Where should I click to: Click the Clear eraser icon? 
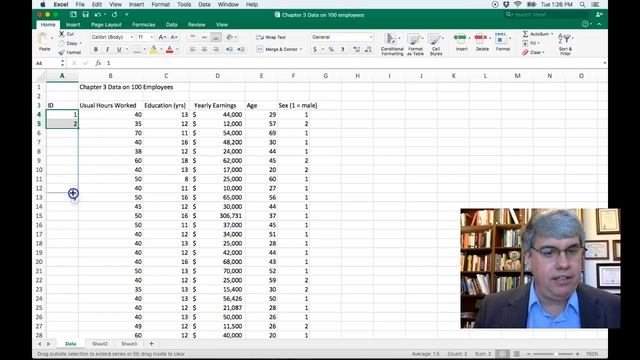coord(525,52)
